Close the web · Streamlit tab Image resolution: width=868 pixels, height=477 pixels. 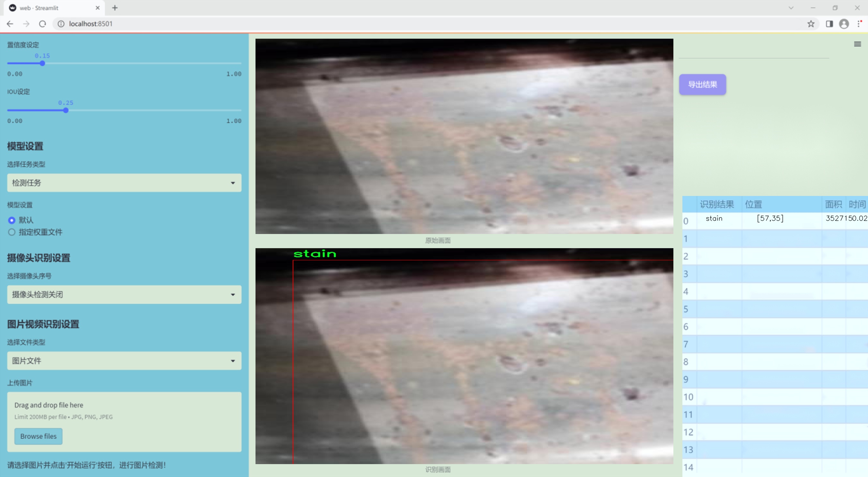click(x=98, y=8)
